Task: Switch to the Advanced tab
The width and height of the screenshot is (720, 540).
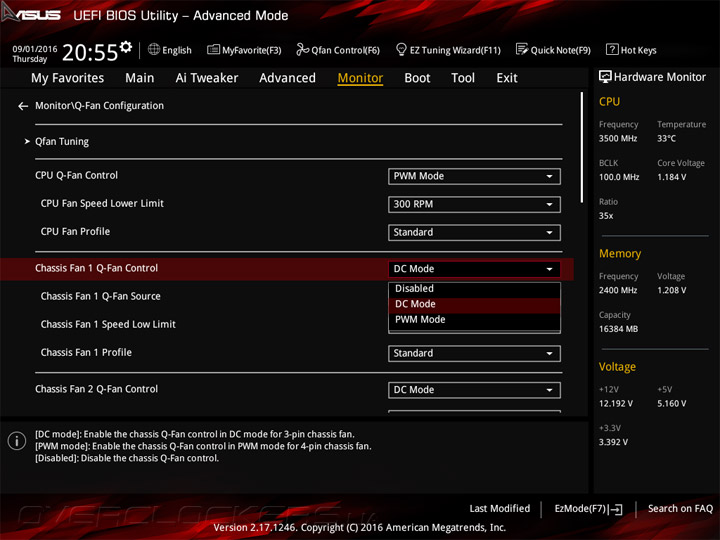Action: [287, 78]
